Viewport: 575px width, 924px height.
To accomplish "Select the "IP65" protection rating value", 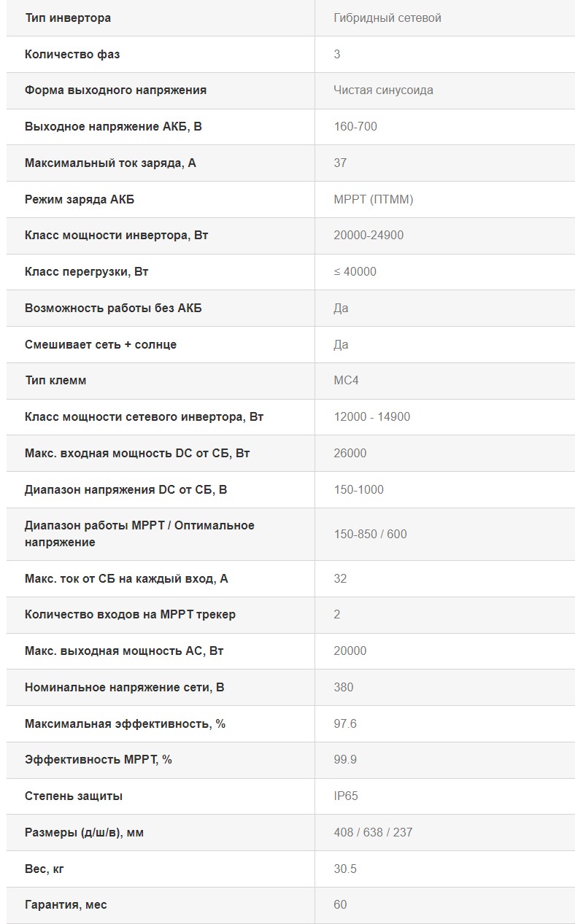I will (346, 796).
